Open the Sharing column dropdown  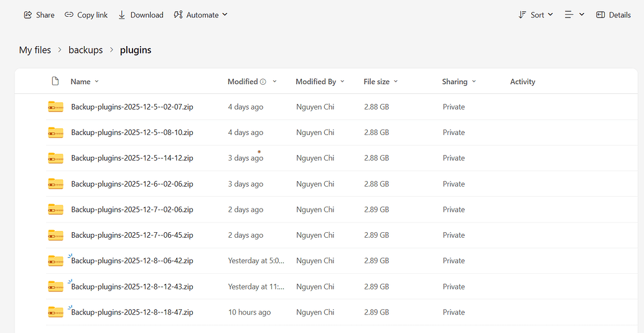(x=474, y=82)
